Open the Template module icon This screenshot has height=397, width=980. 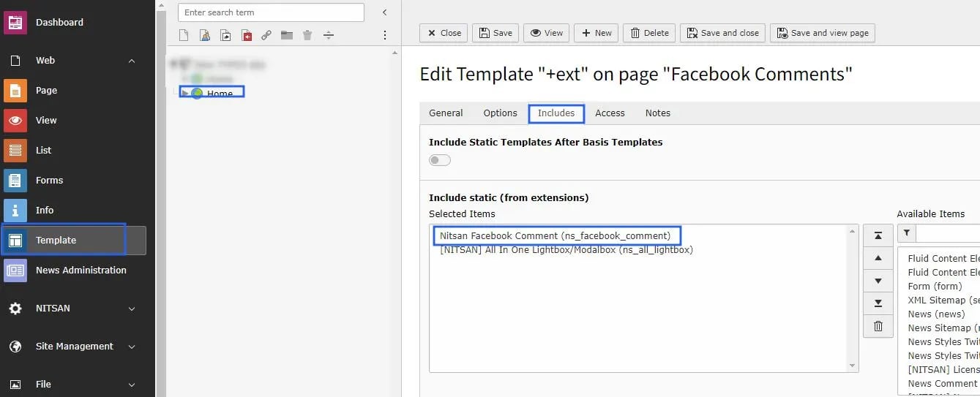tap(15, 241)
